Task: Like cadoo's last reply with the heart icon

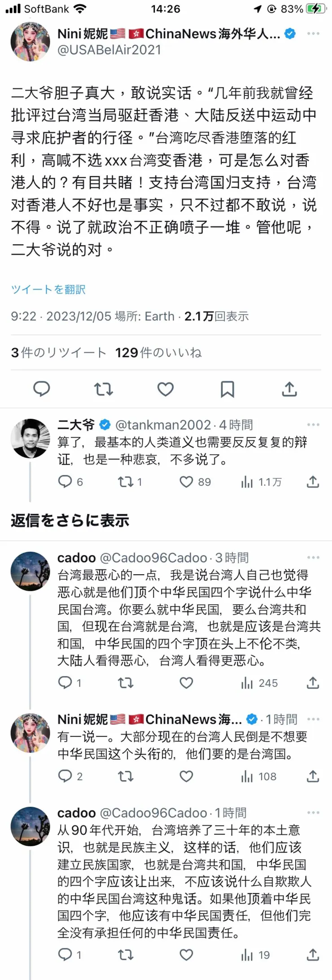Action: tap(186, 955)
